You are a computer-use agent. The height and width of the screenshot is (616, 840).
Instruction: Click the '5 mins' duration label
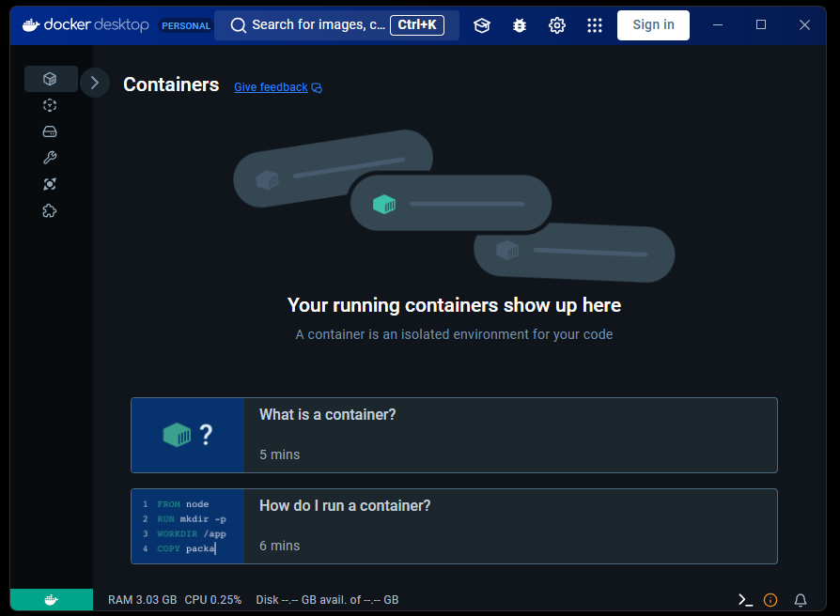[280, 454]
